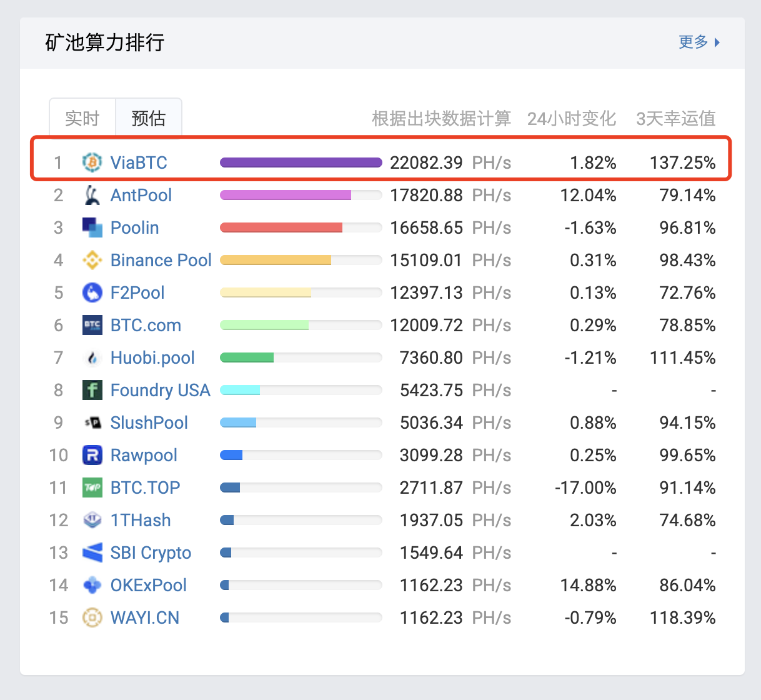This screenshot has width=761, height=700.
Task: Open the 1THash link
Action: (x=141, y=520)
